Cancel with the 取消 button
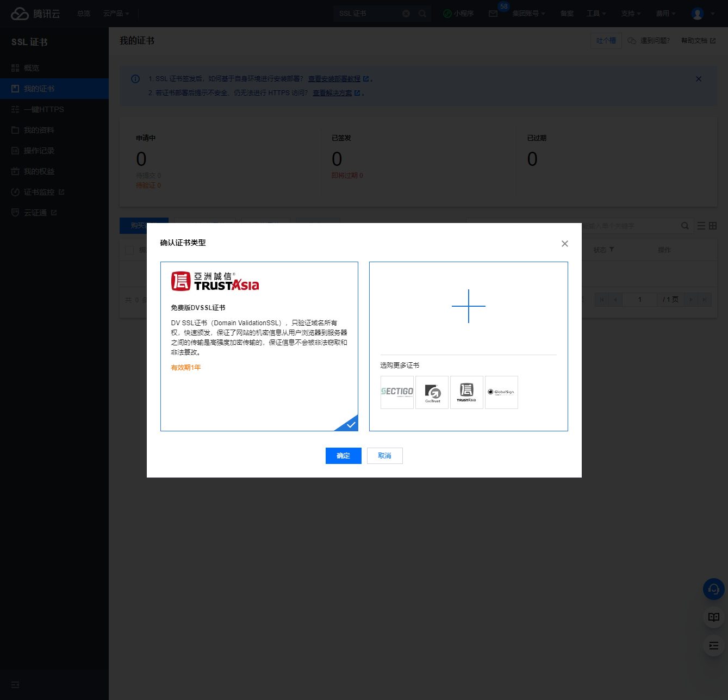 385,456
